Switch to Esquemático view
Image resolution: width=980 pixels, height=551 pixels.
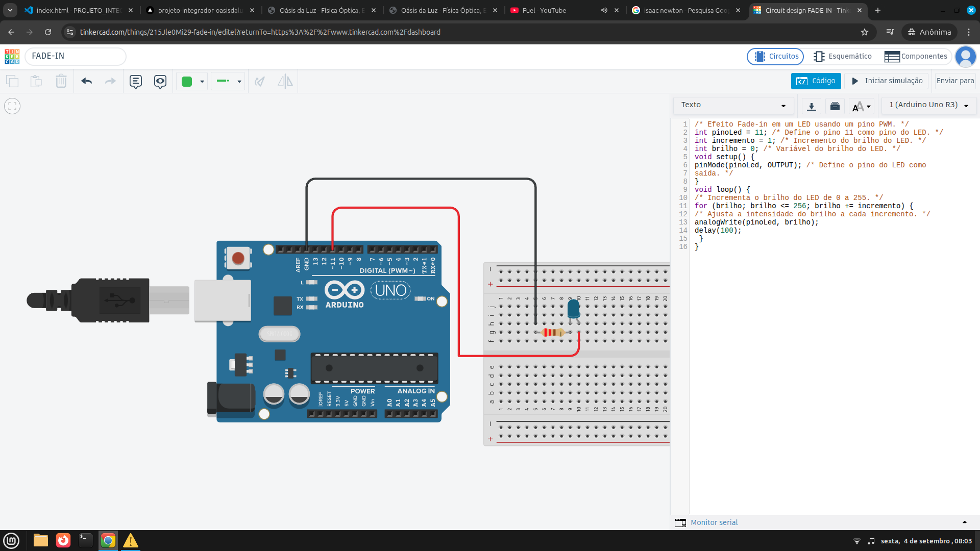pyautogui.click(x=843, y=57)
